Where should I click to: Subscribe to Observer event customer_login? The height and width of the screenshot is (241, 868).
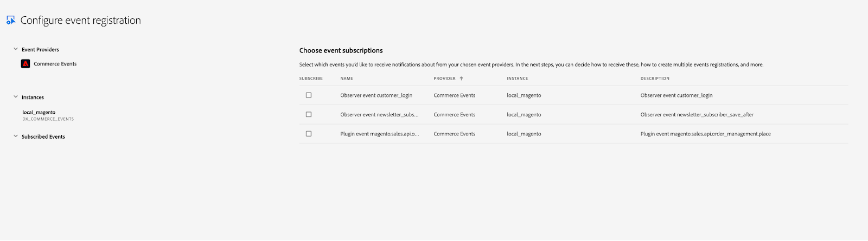tap(309, 95)
